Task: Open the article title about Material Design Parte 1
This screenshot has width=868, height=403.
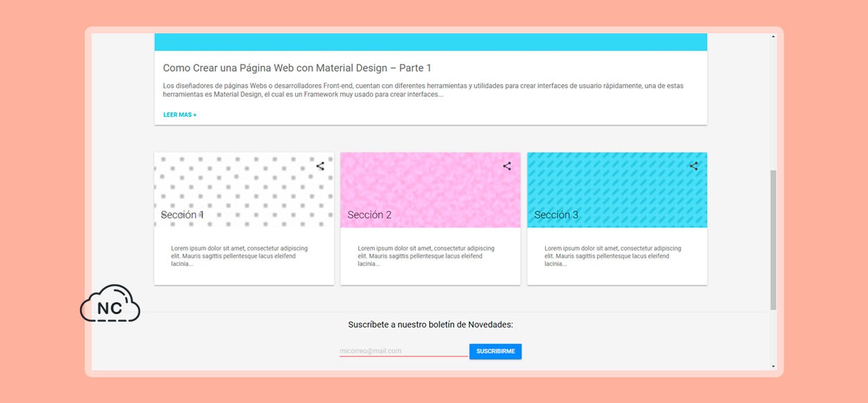Action: tap(297, 68)
